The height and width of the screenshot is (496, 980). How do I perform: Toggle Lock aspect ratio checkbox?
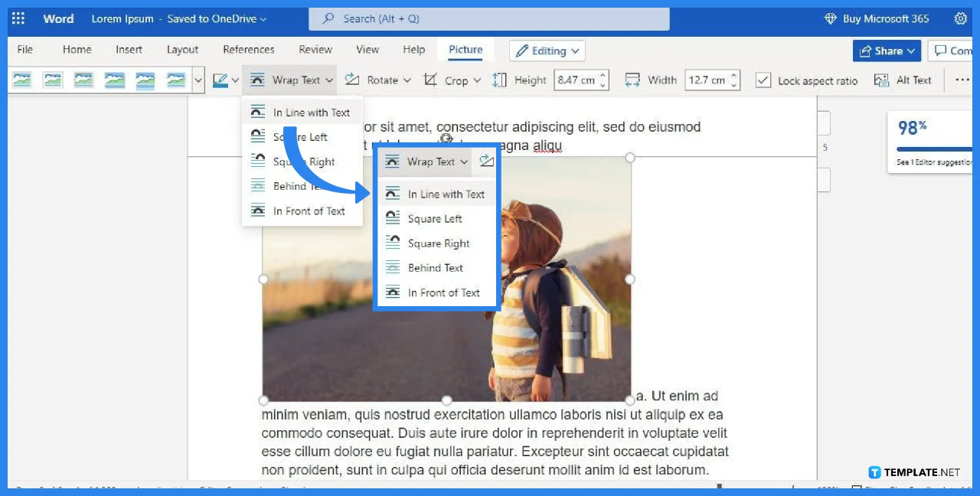click(x=763, y=80)
